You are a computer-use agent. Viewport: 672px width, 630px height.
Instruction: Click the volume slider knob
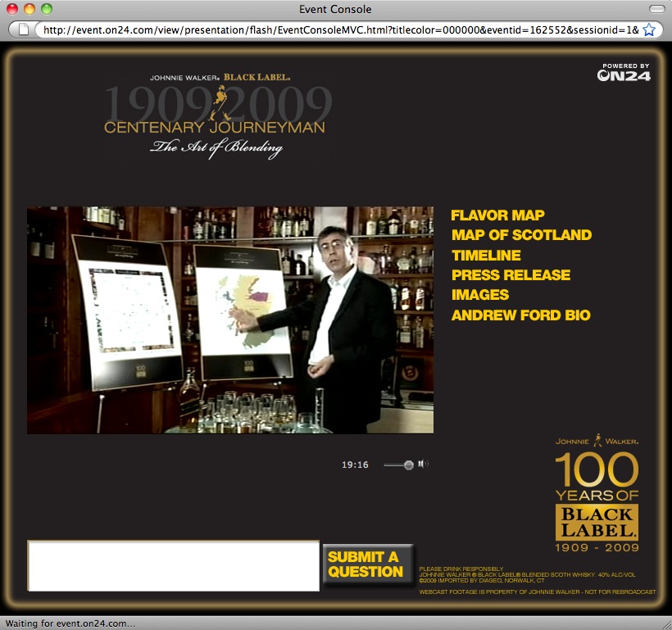408,465
